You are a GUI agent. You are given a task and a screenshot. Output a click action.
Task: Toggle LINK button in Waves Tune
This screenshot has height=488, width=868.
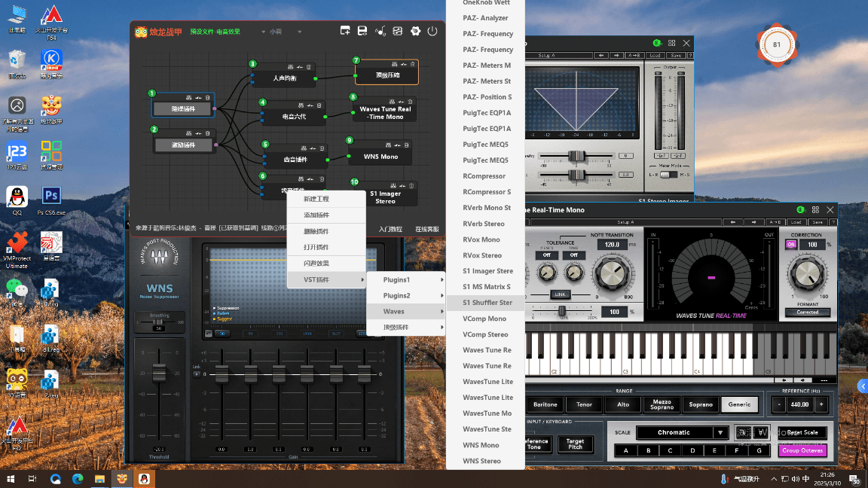click(x=561, y=294)
